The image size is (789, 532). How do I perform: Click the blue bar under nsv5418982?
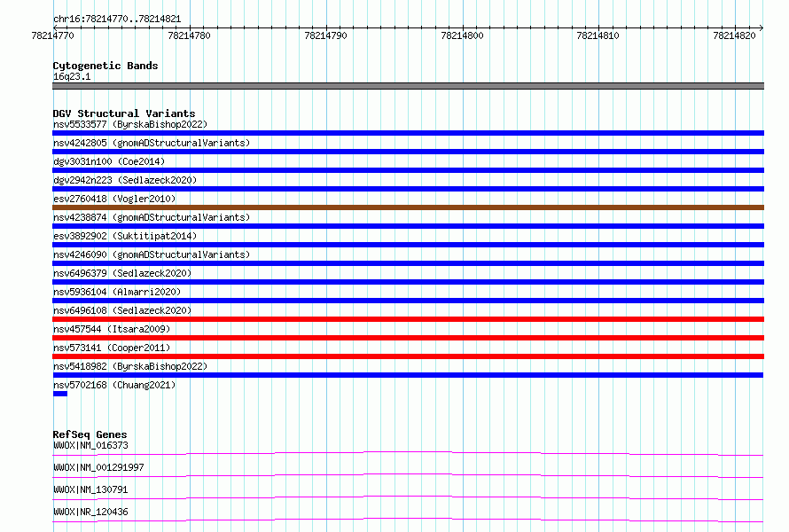point(408,375)
